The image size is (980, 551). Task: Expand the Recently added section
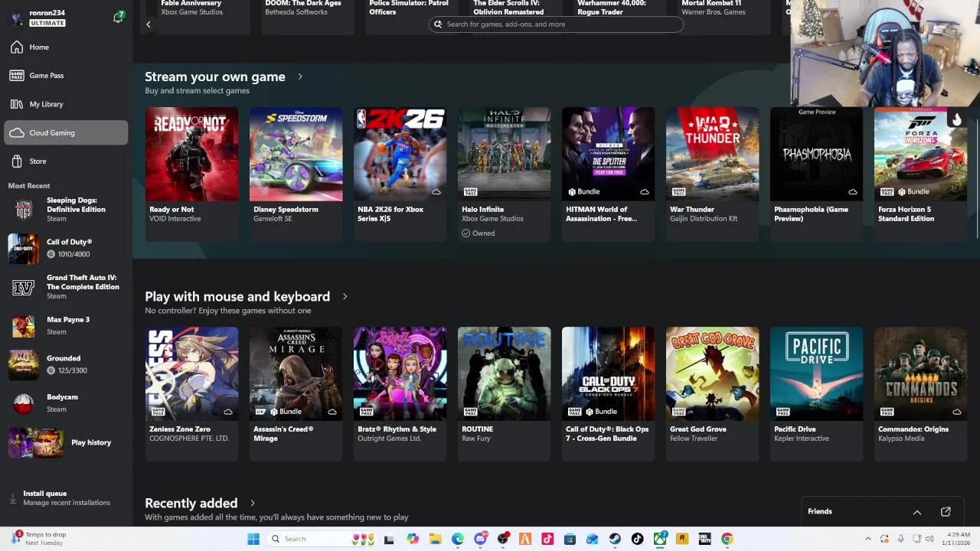click(x=252, y=504)
